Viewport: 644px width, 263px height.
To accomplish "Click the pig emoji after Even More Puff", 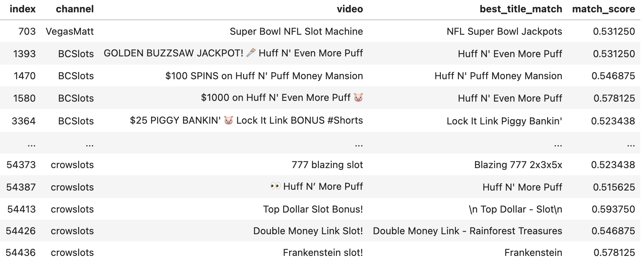I will click(358, 98).
